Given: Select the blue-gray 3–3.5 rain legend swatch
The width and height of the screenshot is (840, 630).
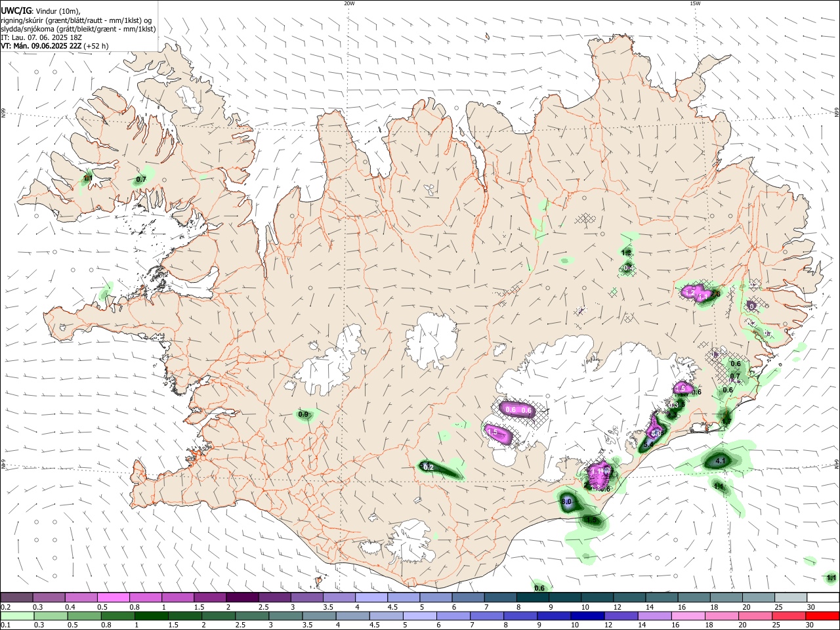Looking at the screenshot, I should (x=285, y=616).
